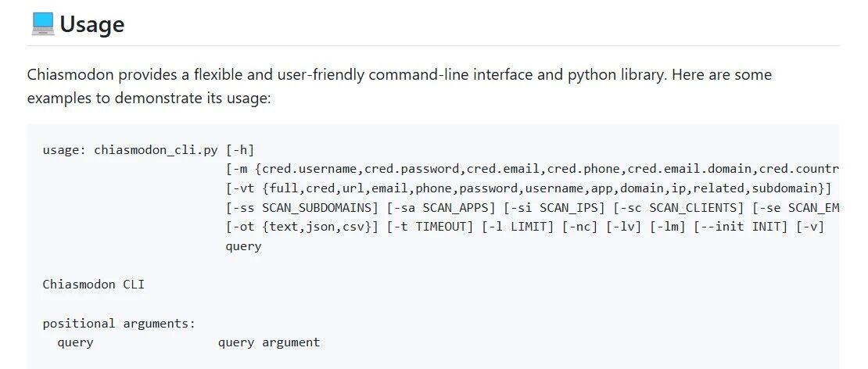Click the -vt view type option

coord(529,188)
